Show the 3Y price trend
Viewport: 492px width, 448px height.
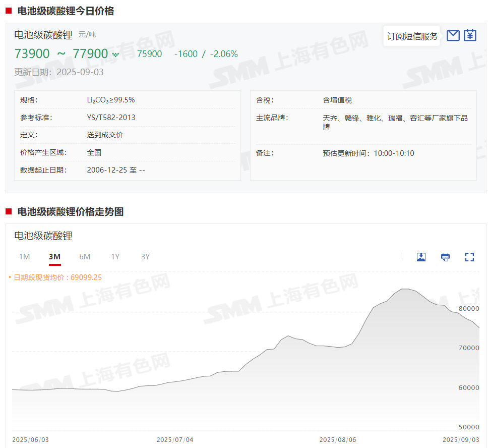(x=146, y=257)
